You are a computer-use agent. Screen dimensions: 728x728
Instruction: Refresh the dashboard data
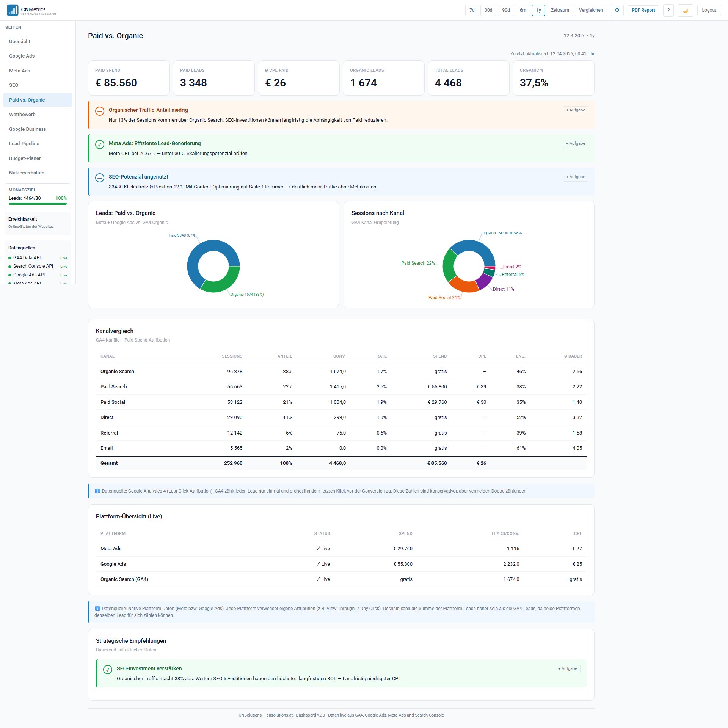coord(617,10)
